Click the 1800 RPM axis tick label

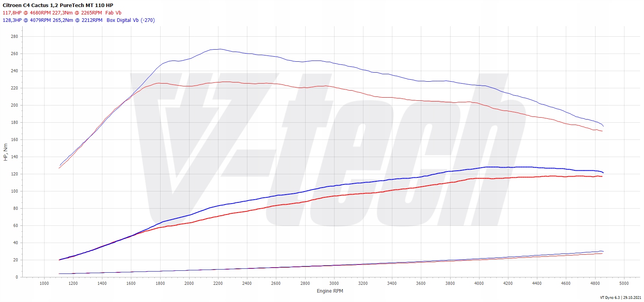(160, 284)
